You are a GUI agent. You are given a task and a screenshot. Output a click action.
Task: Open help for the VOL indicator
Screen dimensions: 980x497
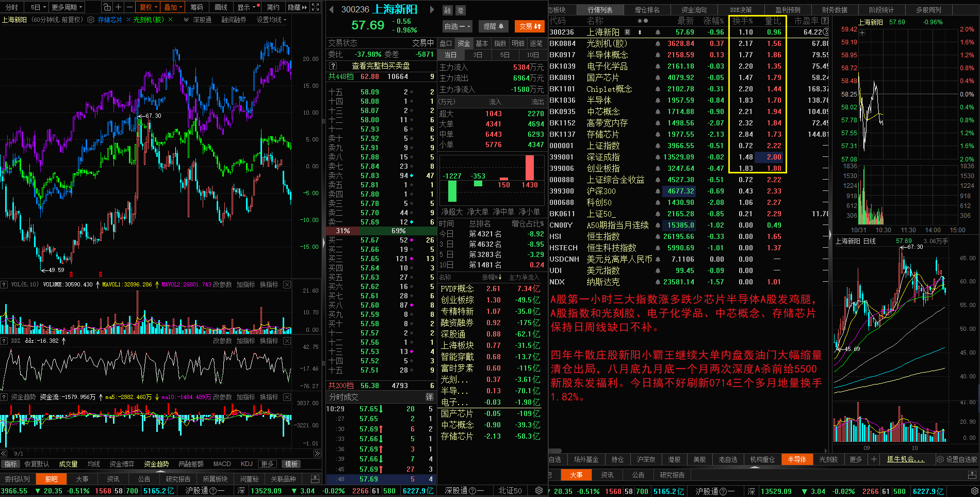coord(4,284)
